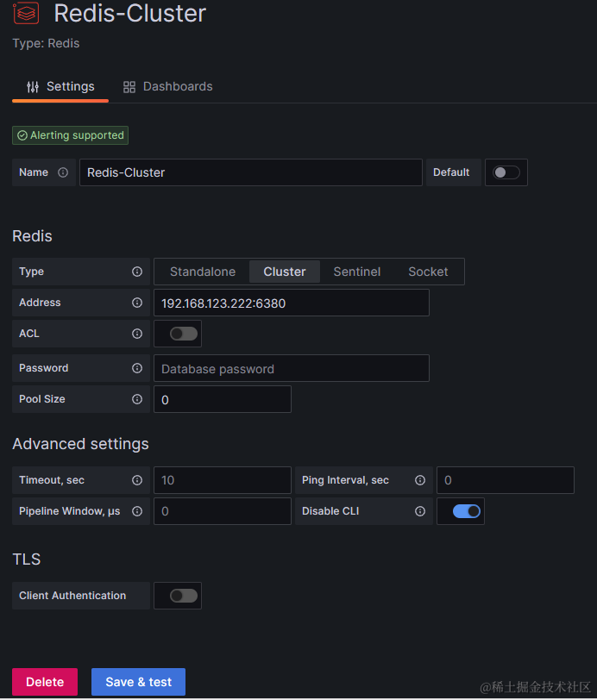Click the Save & test button
The width and height of the screenshot is (597, 700).
(x=139, y=682)
